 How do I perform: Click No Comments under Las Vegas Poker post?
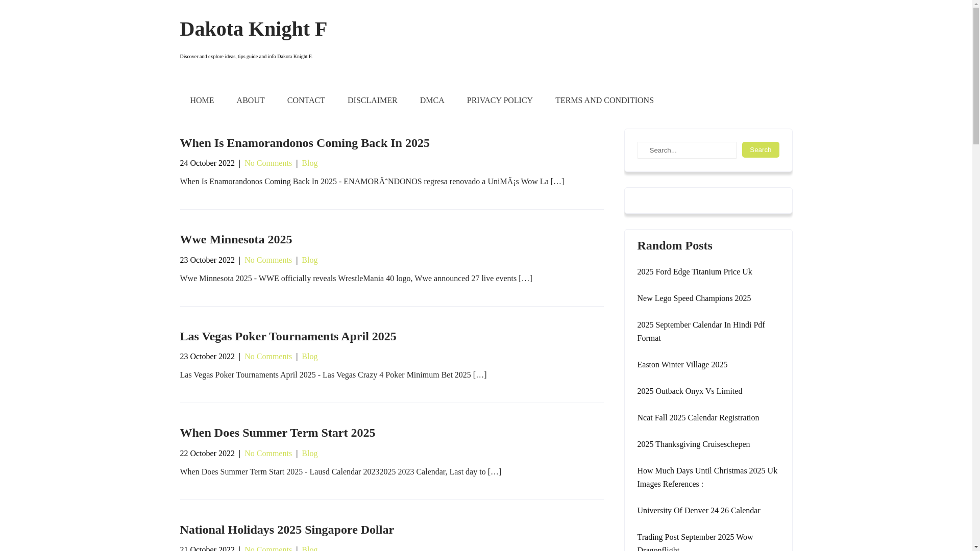point(268,357)
